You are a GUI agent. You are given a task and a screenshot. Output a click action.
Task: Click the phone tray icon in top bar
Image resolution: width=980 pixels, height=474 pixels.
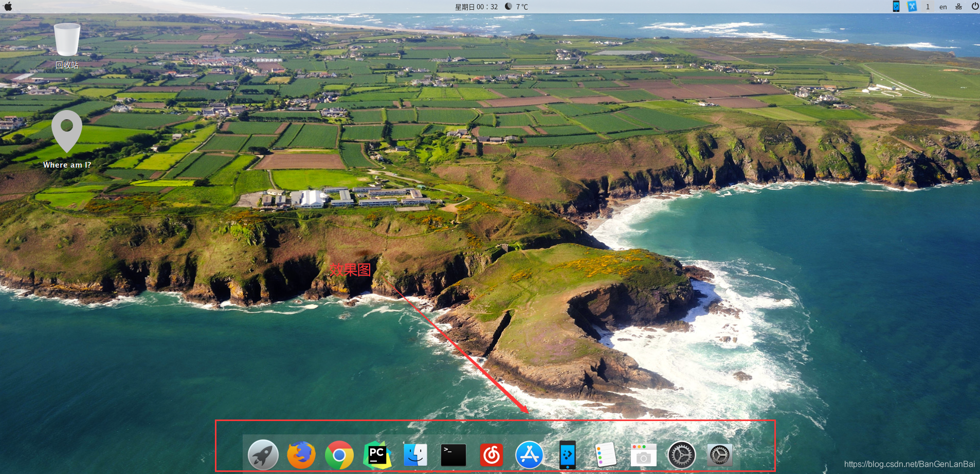click(x=896, y=6)
